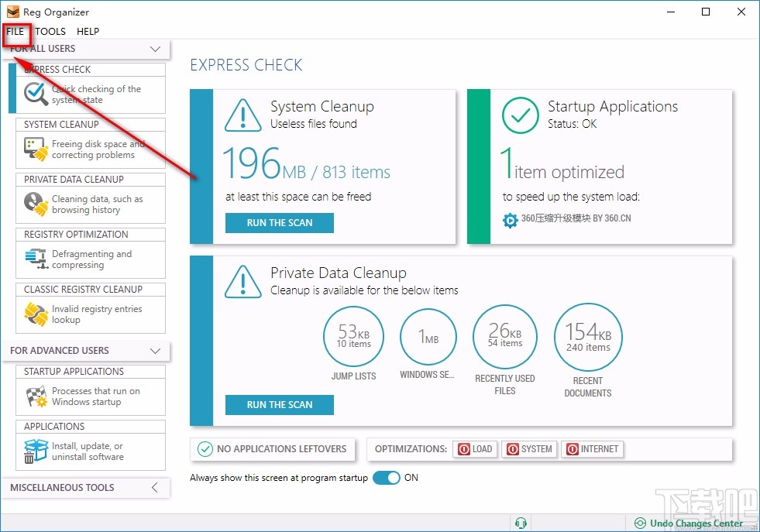Click the LOAD optimization button
Viewport: 760px width, 532px height.
(x=475, y=449)
